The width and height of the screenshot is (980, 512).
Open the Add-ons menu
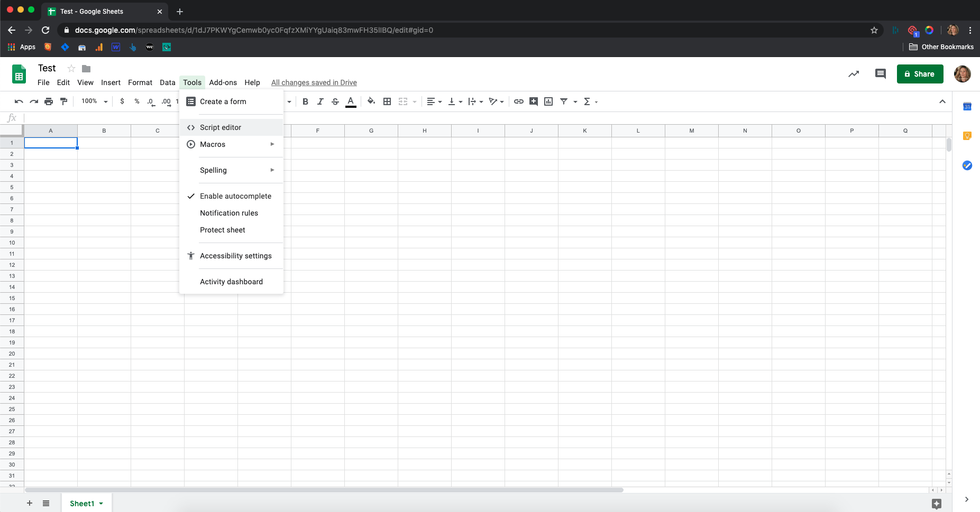pos(223,82)
